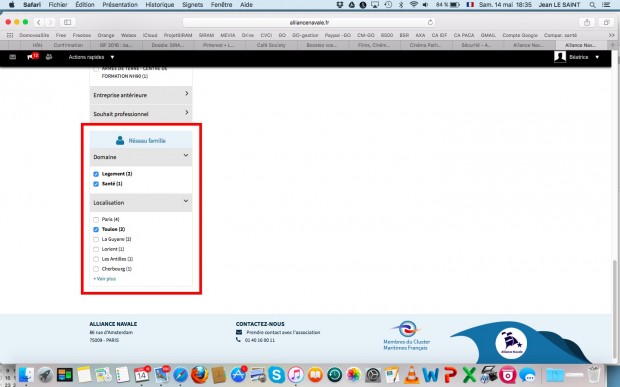Toggle the Safari sidebar button
The image size is (620, 387).
pos(68,23)
